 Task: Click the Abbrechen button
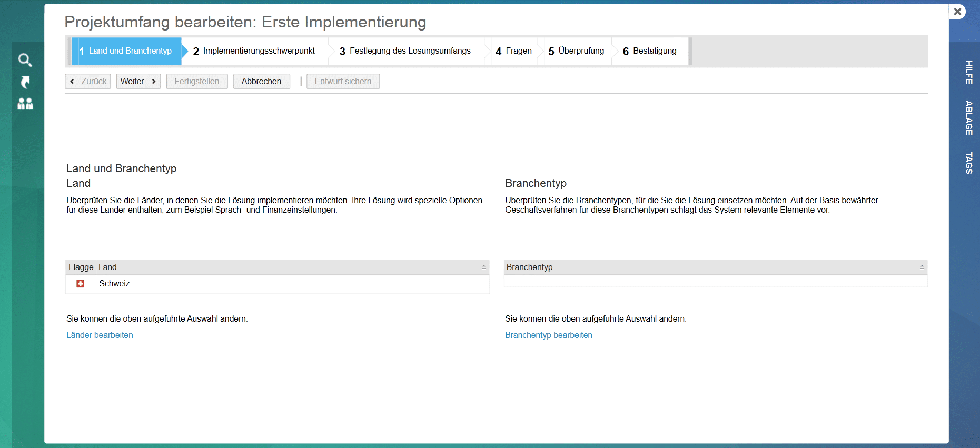(261, 82)
